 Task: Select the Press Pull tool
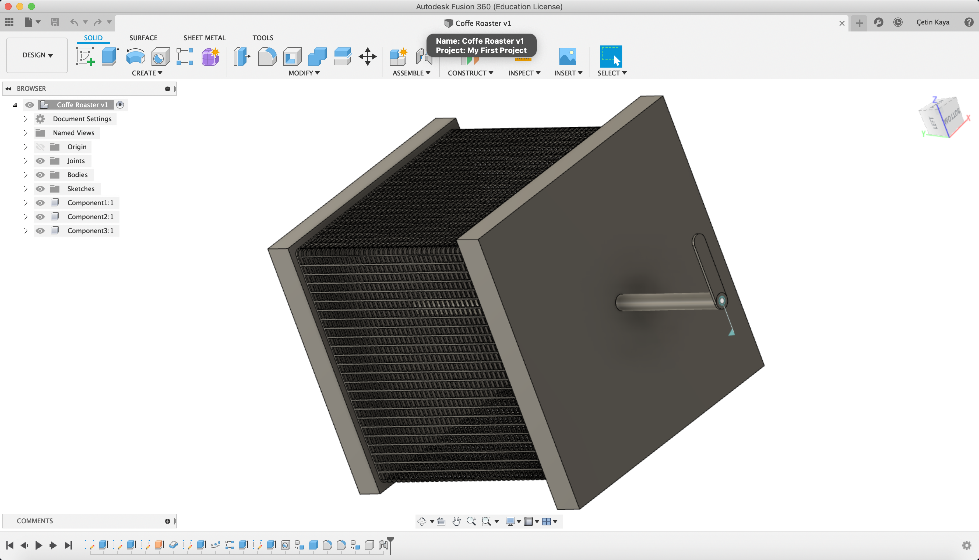point(242,57)
